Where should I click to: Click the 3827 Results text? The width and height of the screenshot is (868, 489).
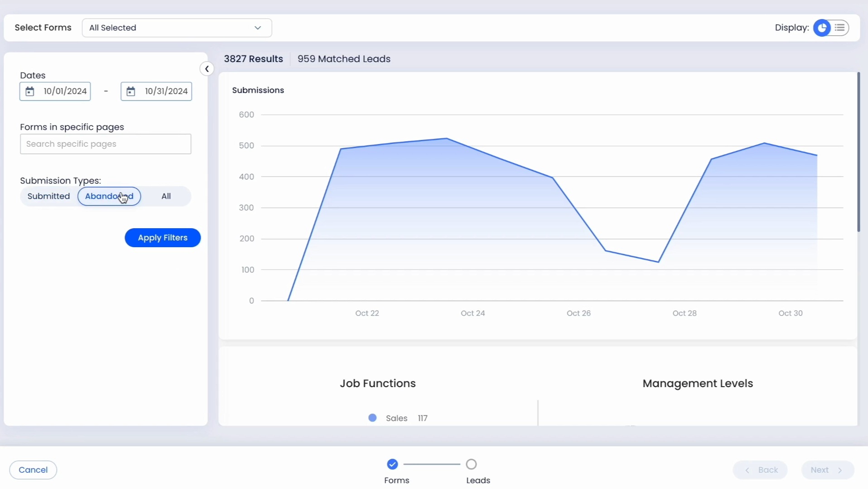253,59
